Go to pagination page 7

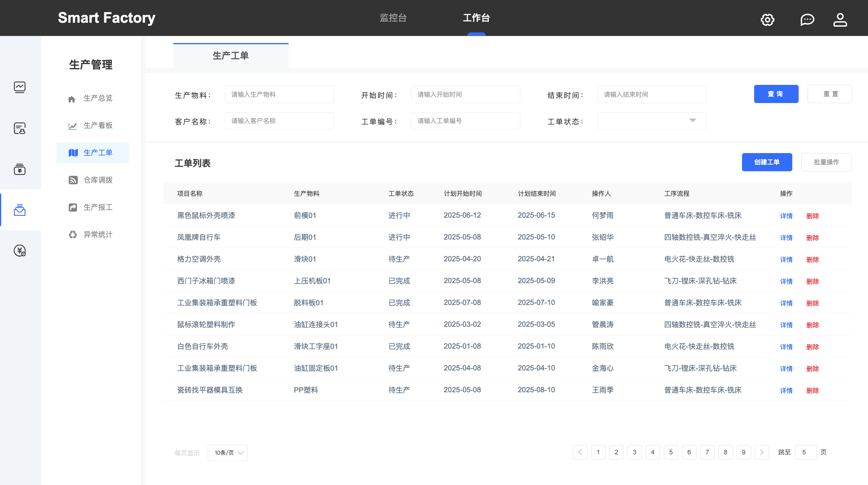[707, 452]
